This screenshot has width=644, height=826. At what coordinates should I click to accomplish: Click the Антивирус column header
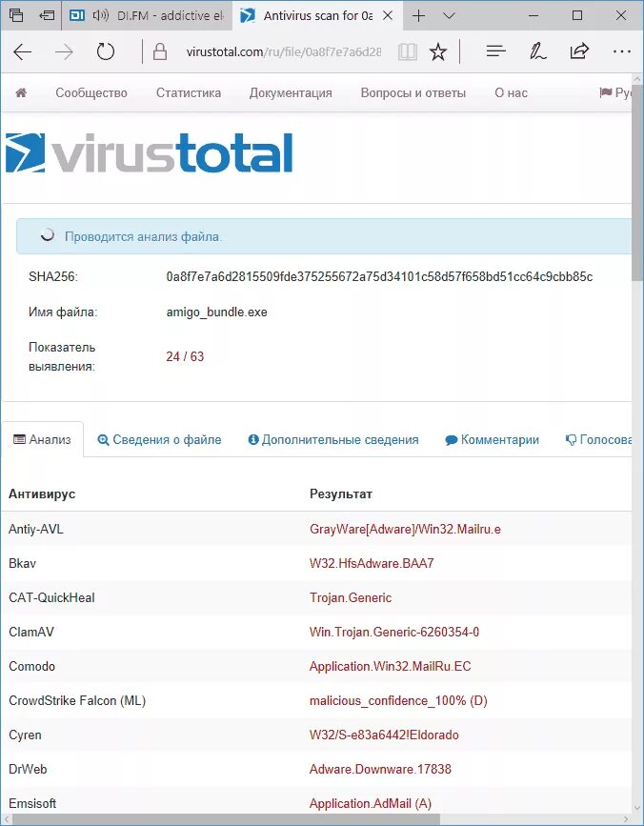42,494
